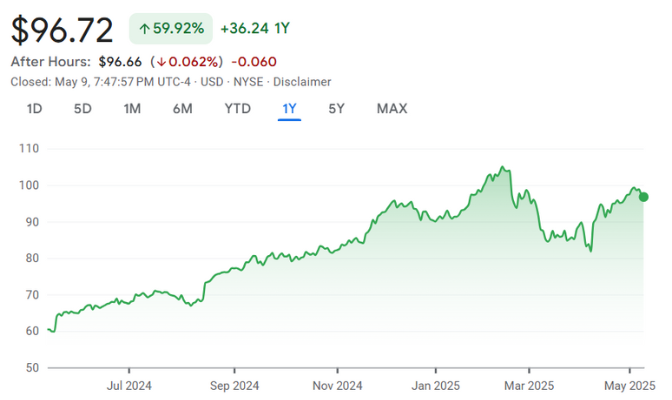Switch chart to 5Y range
This screenshot has height=400, width=672.
pyautogui.click(x=336, y=108)
